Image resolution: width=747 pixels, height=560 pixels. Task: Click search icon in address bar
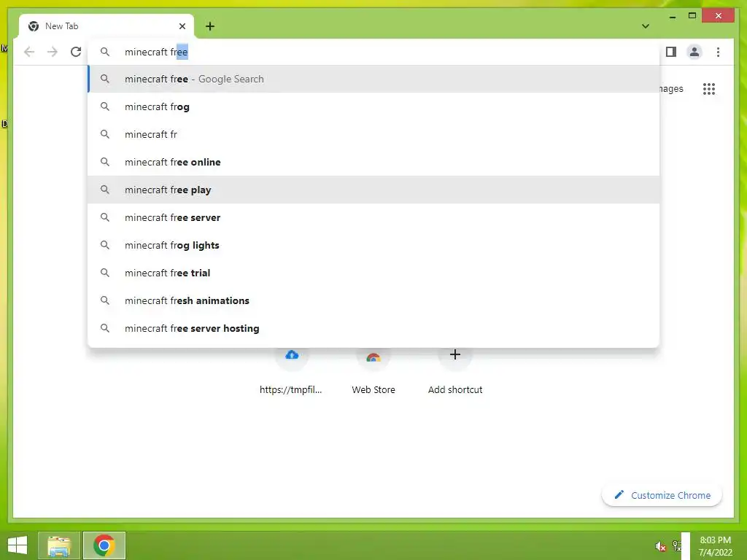pos(105,52)
